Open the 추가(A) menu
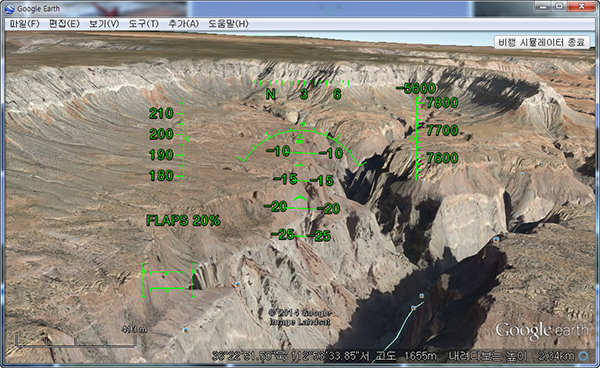The height and width of the screenshot is (368, 600). tap(184, 24)
